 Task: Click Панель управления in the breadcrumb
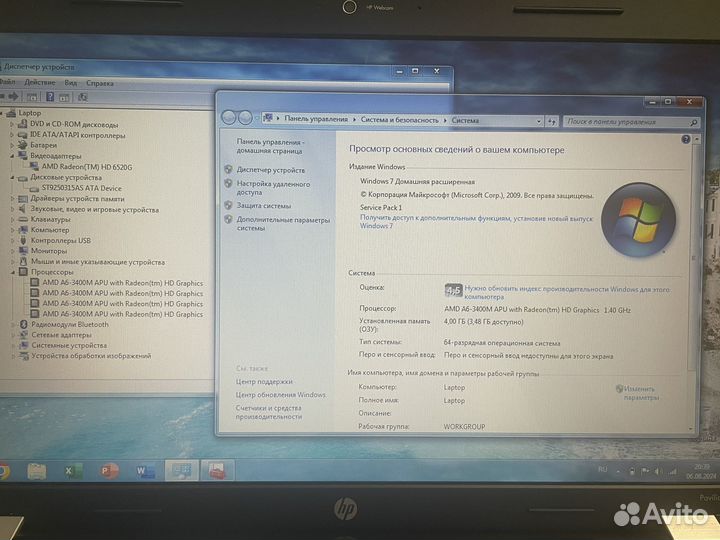316,119
